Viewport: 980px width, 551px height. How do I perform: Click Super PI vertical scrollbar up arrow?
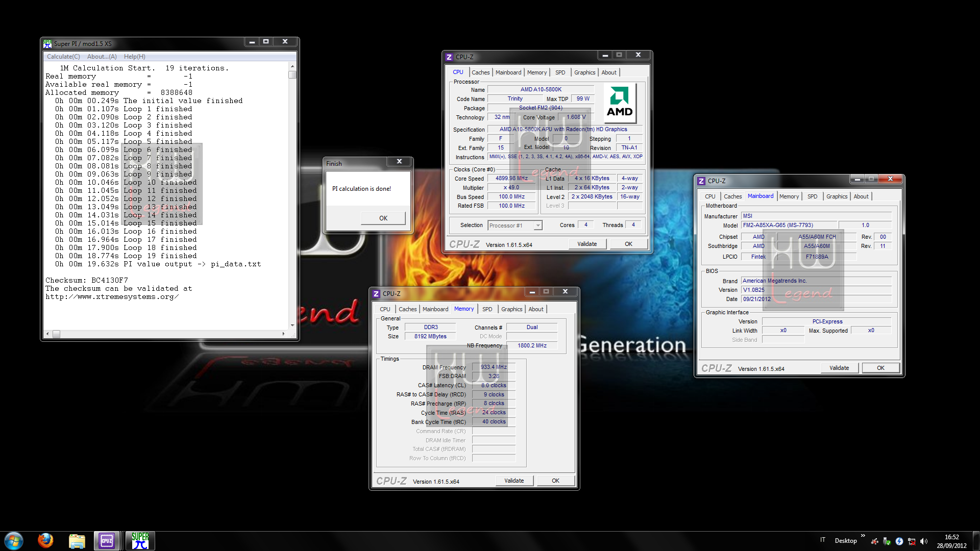292,67
